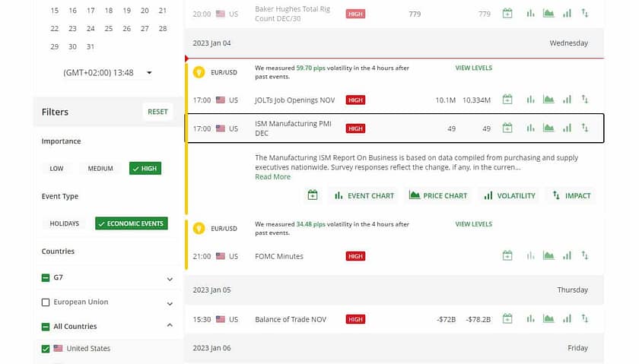Select the LOW importance filter
The width and height of the screenshot is (639, 364).
(x=57, y=168)
